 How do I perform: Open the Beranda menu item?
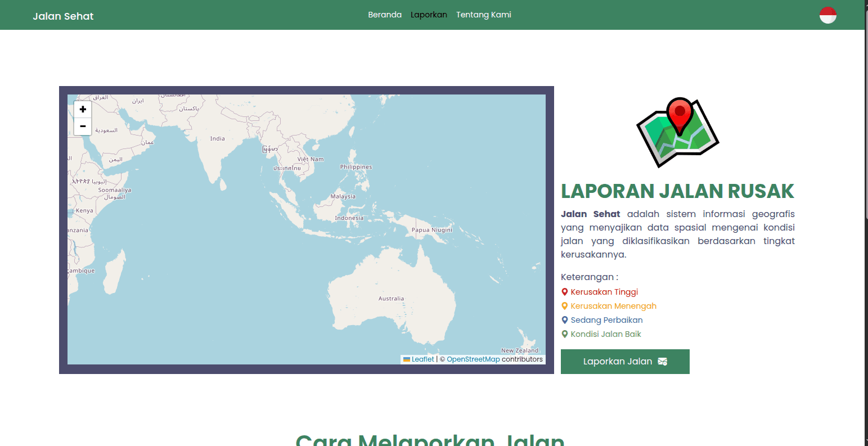pyautogui.click(x=385, y=15)
